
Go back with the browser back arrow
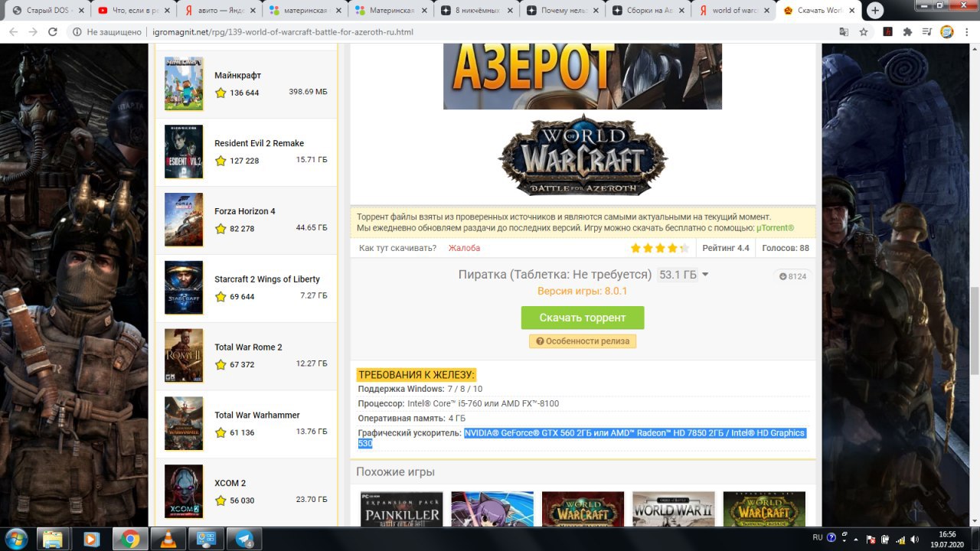tap(13, 31)
